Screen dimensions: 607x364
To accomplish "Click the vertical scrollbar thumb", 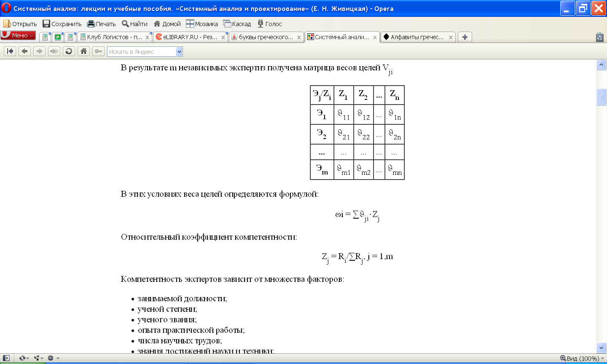I will coord(602,97).
